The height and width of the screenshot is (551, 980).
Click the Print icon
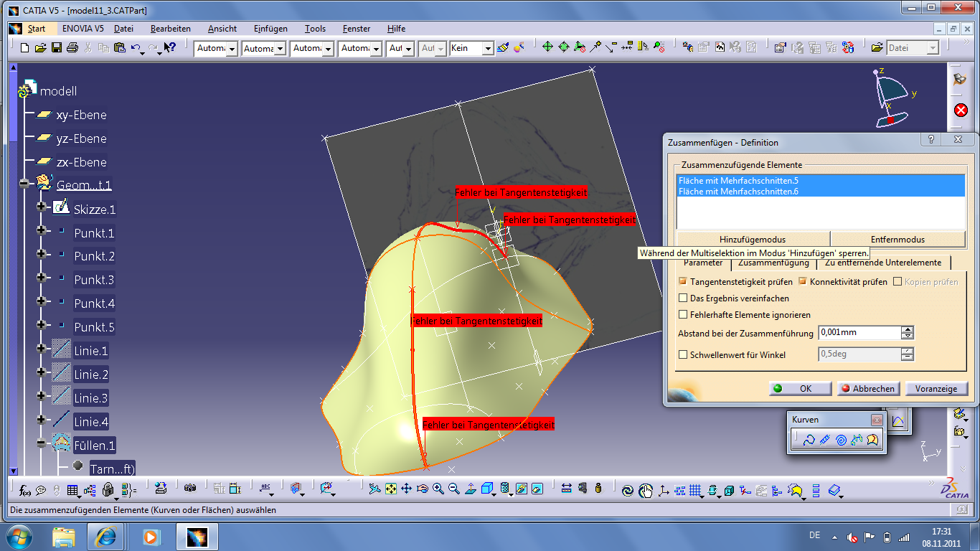[x=72, y=48]
